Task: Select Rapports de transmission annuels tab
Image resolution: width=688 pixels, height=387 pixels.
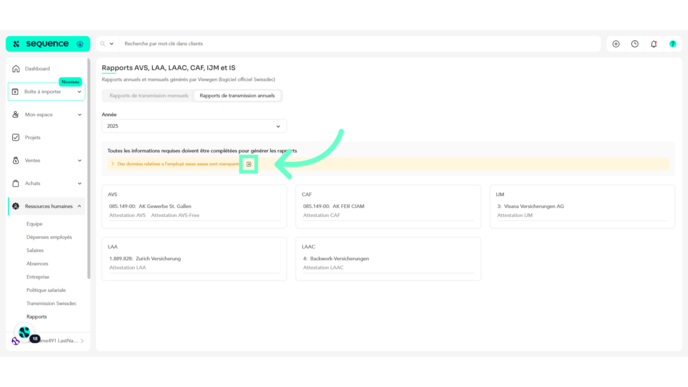Action: (237, 96)
